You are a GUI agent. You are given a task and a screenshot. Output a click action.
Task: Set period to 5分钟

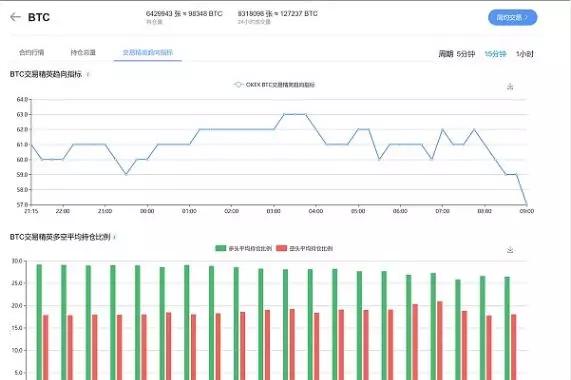[466, 54]
